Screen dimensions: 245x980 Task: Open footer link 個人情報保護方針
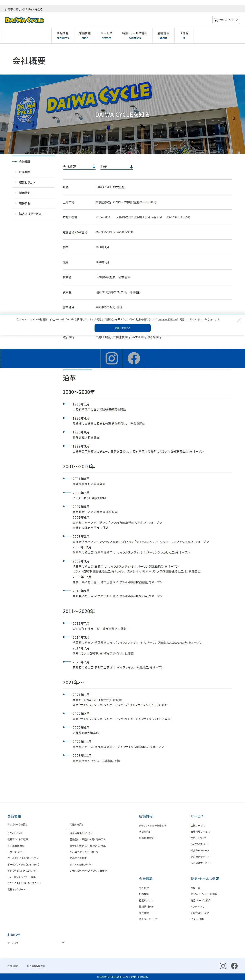36,966
